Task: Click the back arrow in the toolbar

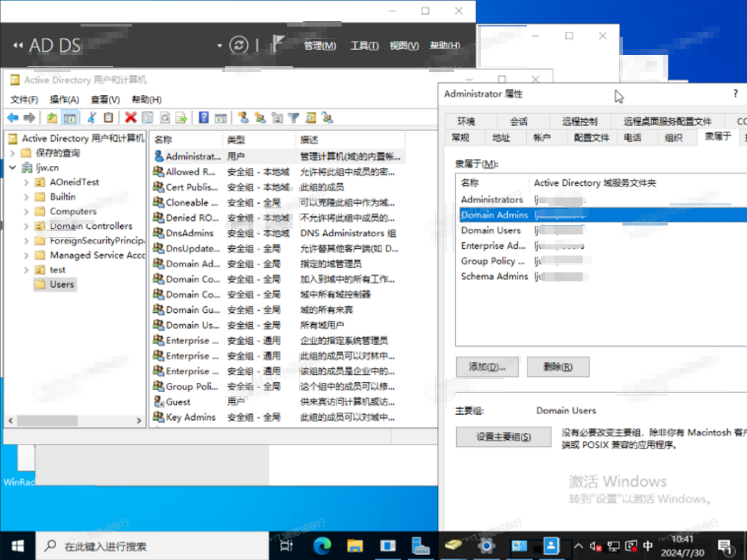Action: [x=13, y=117]
